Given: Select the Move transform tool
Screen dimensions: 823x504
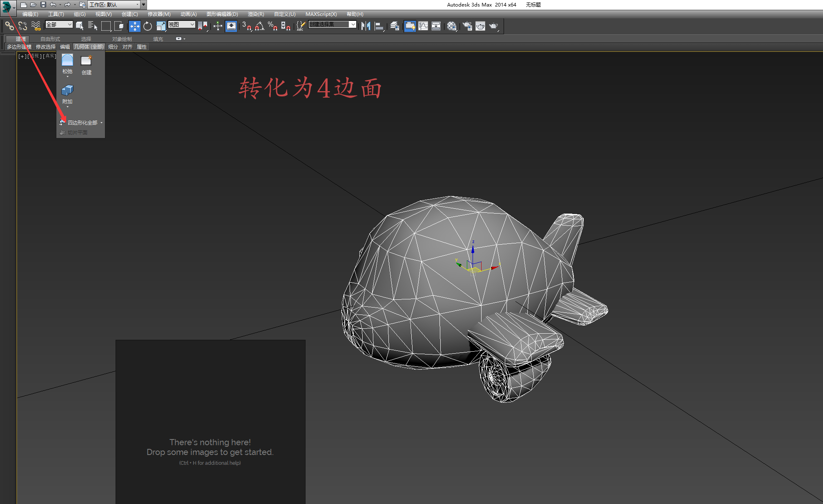Looking at the screenshot, I should pos(134,26).
